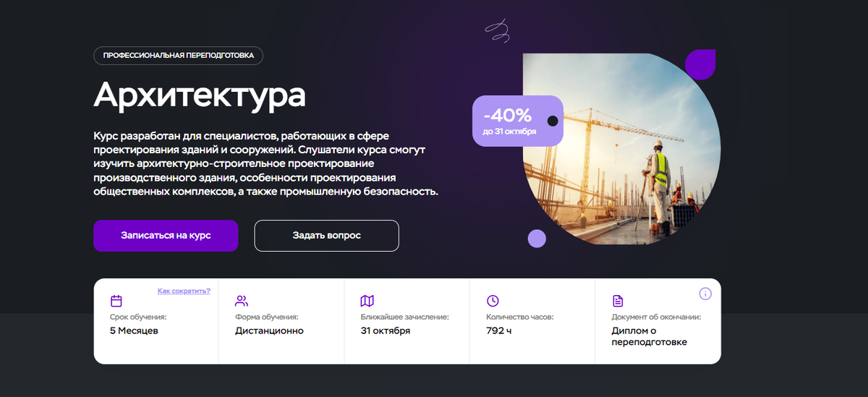This screenshot has width=868, height=397.
Task: Click the 792 ч value
Action: (499, 330)
